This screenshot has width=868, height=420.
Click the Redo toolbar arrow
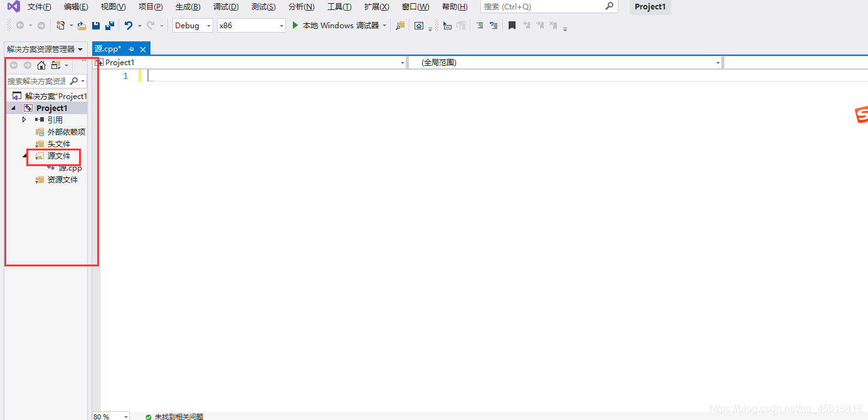(x=151, y=26)
